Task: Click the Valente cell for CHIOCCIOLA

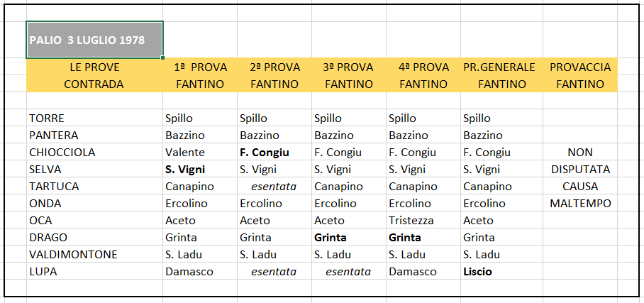Action: pos(200,153)
